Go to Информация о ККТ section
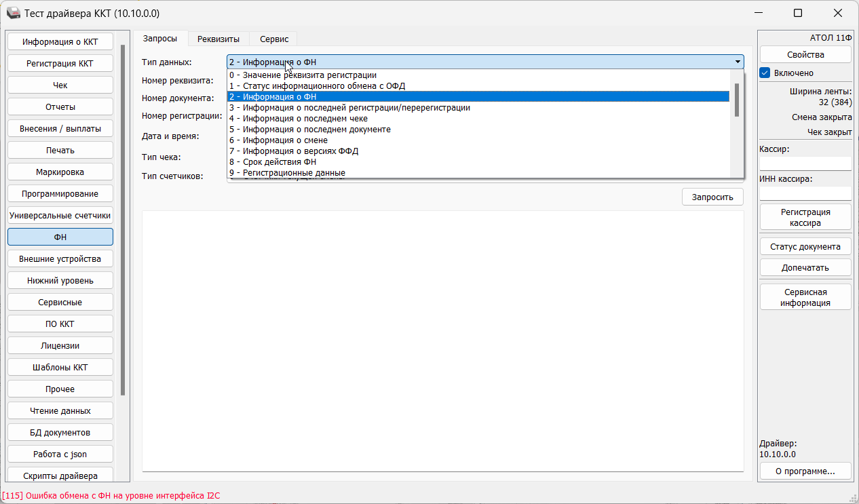 pos(60,42)
